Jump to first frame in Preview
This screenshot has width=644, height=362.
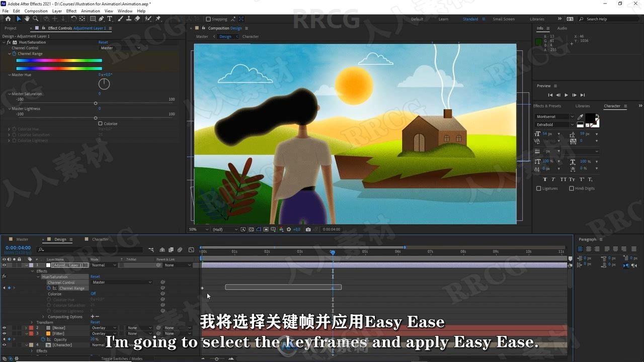pyautogui.click(x=550, y=95)
